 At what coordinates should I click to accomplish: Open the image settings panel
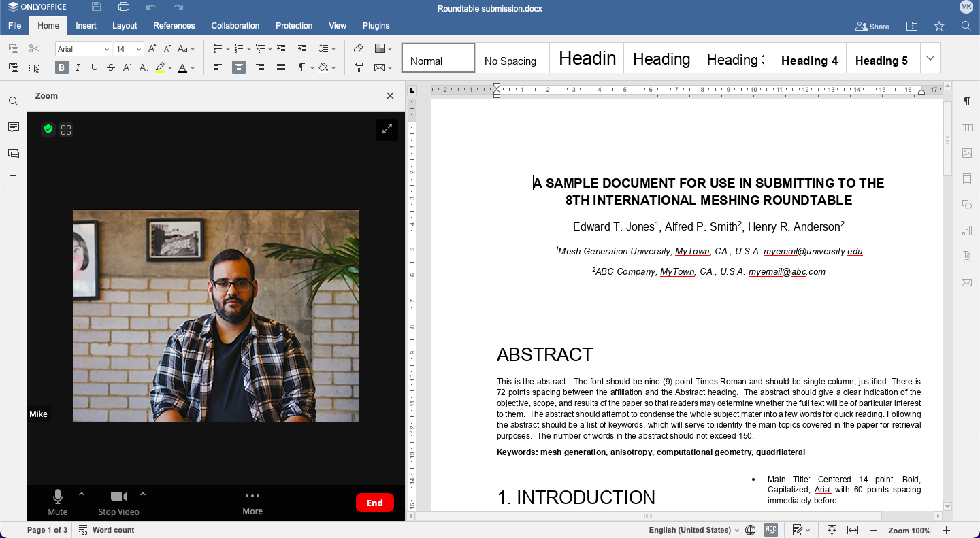[x=966, y=153]
